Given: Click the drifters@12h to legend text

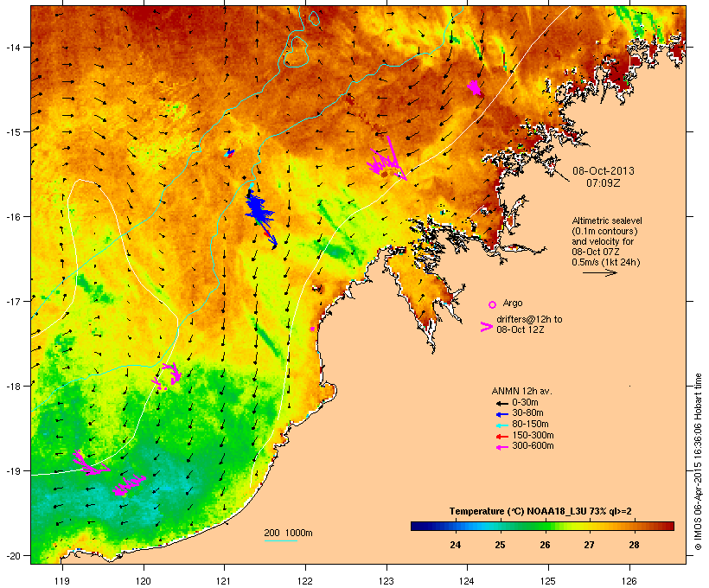Looking at the screenshot, I should pos(529,319).
